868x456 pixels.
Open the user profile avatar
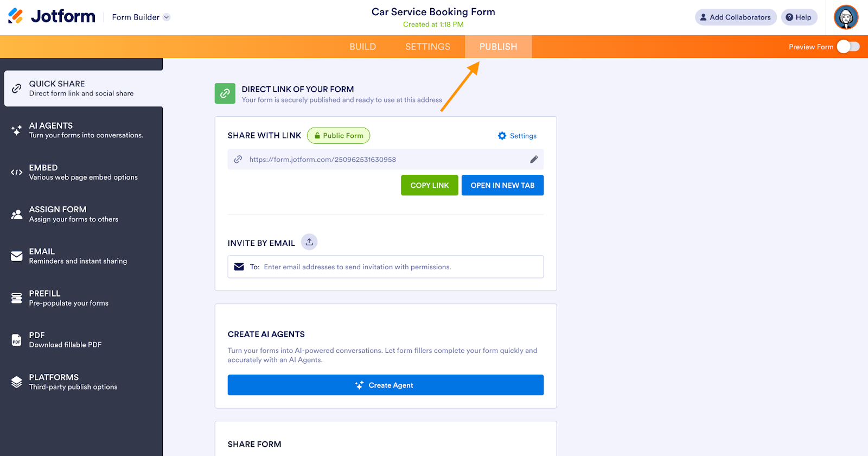pyautogui.click(x=846, y=17)
